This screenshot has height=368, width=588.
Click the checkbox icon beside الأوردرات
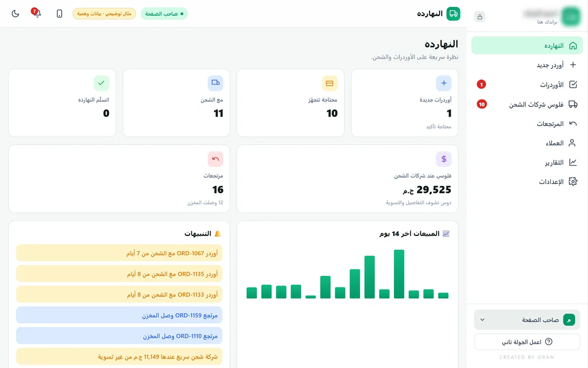coord(573,84)
